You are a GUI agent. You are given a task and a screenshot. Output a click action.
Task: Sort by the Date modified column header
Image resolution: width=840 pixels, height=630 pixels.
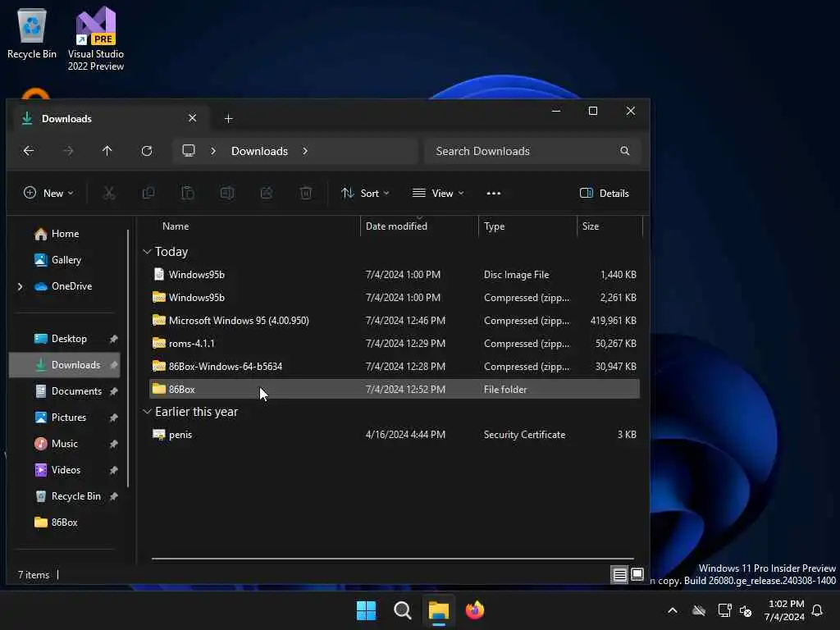[x=396, y=226]
